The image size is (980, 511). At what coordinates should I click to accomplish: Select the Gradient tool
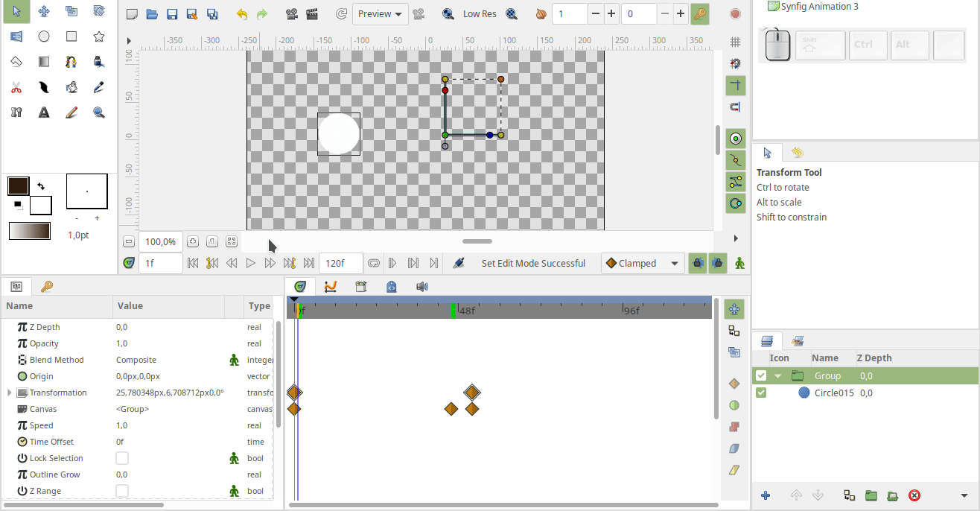point(43,61)
